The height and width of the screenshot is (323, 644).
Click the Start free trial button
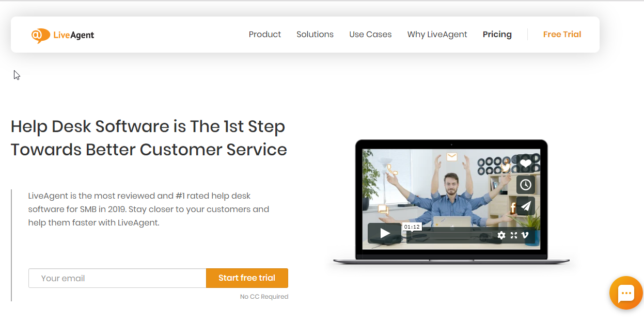pyautogui.click(x=247, y=278)
